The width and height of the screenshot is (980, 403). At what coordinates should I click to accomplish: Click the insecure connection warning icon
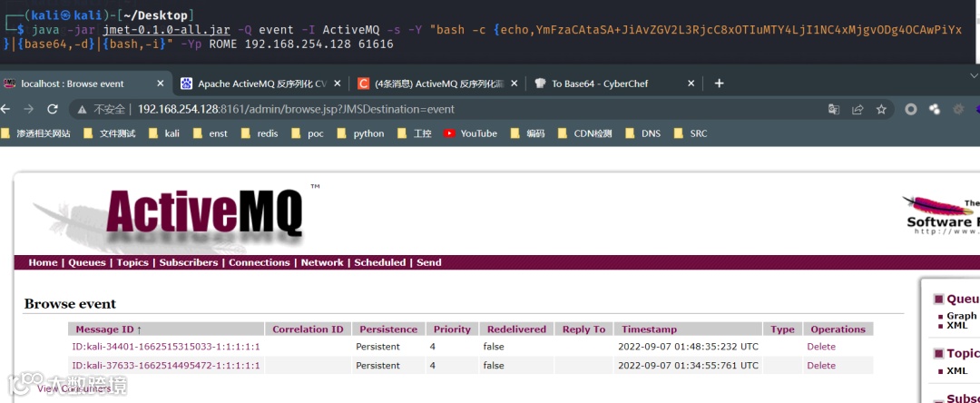(x=82, y=110)
